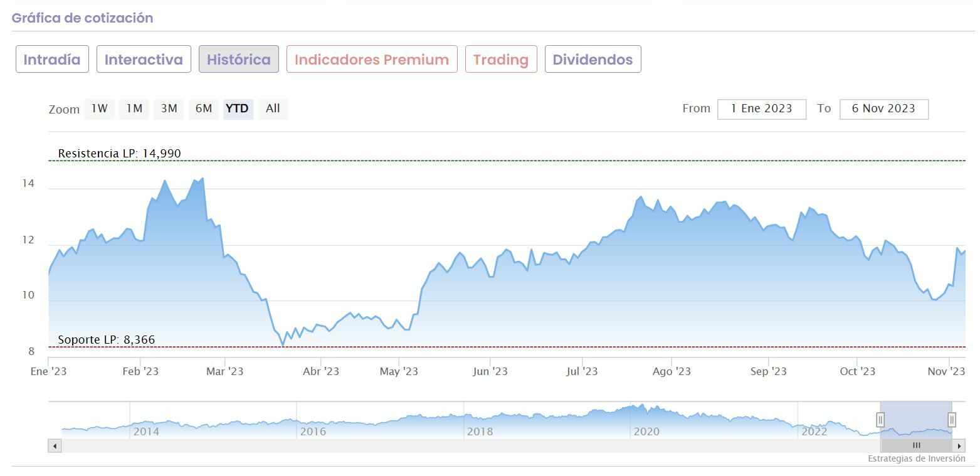Viewport: 980px width, 476px height.
Task: Choose the 3M zoom range
Action: [x=169, y=108]
